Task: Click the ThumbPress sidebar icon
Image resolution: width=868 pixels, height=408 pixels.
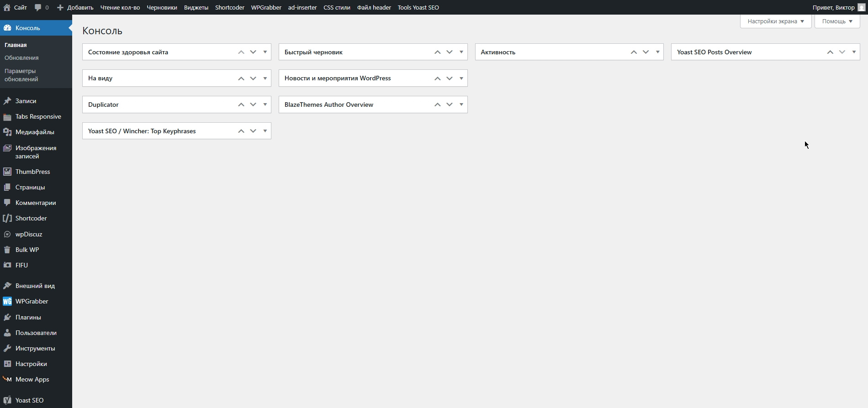Action: click(7, 172)
